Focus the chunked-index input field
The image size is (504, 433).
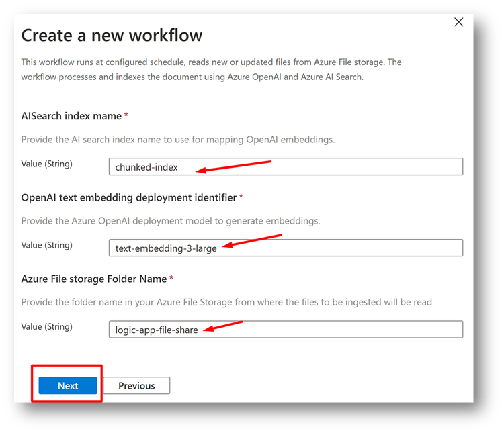pos(286,166)
